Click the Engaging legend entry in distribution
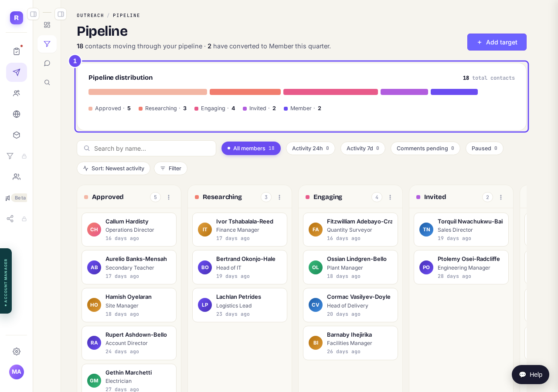558x392 pixels. click(214, 108)
